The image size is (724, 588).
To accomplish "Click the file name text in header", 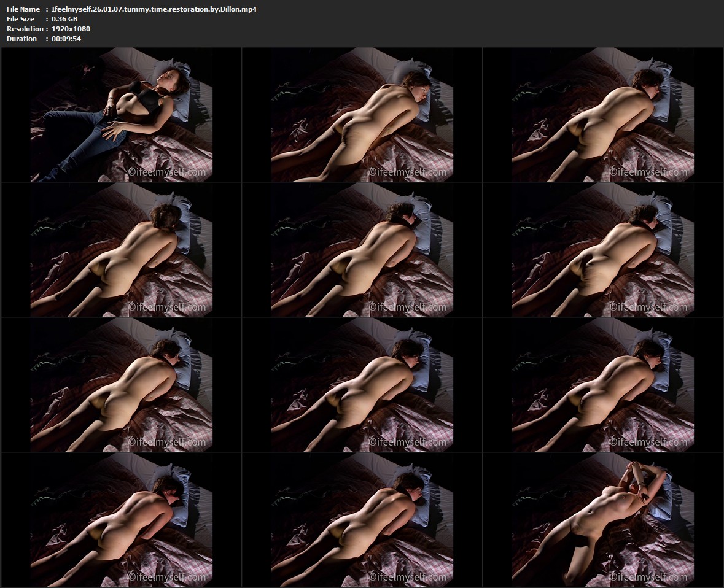I will (154, 9).
